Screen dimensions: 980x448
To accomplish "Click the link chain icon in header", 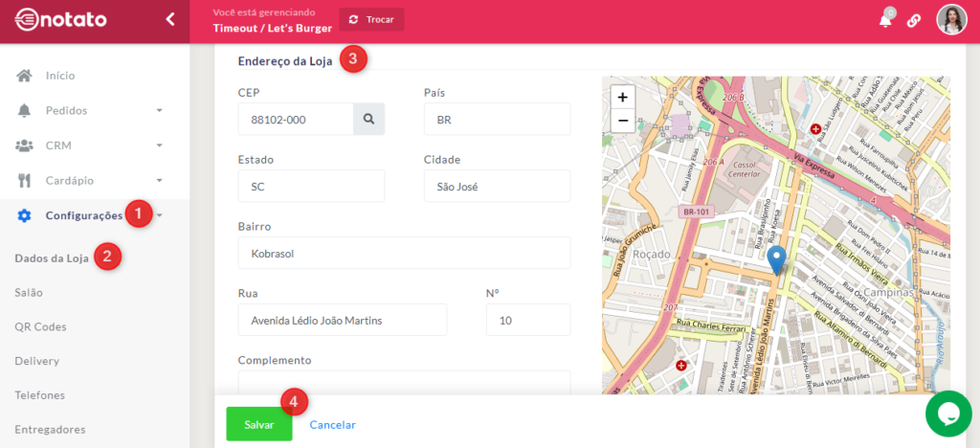I will click(x=914, y=21).
